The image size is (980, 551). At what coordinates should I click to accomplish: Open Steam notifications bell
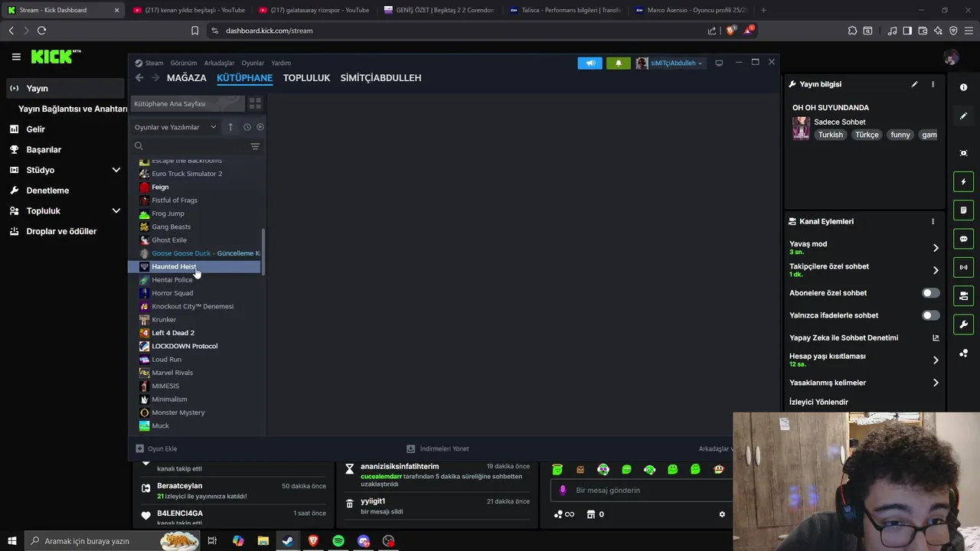[x=619, y=63]
